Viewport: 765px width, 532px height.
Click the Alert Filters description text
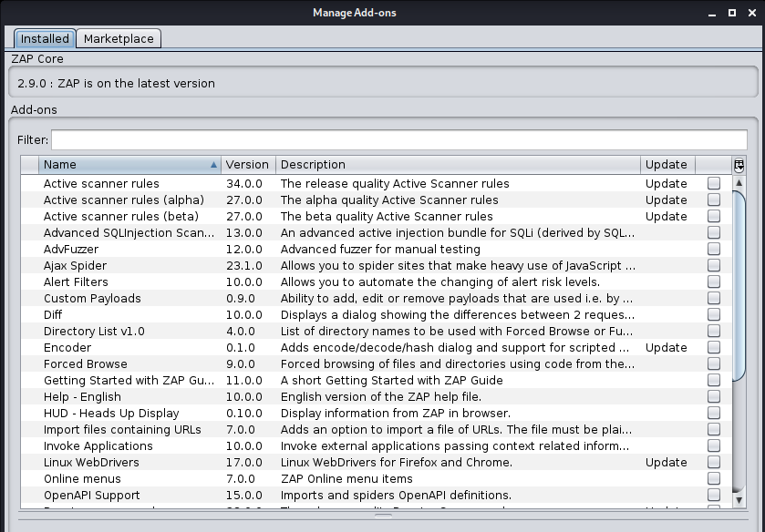pos(440,281)
